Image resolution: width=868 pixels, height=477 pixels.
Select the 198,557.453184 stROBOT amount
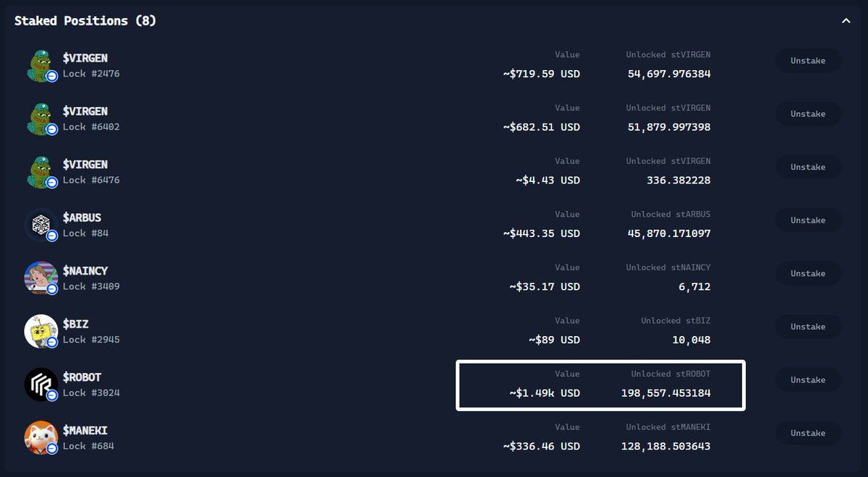665,393
